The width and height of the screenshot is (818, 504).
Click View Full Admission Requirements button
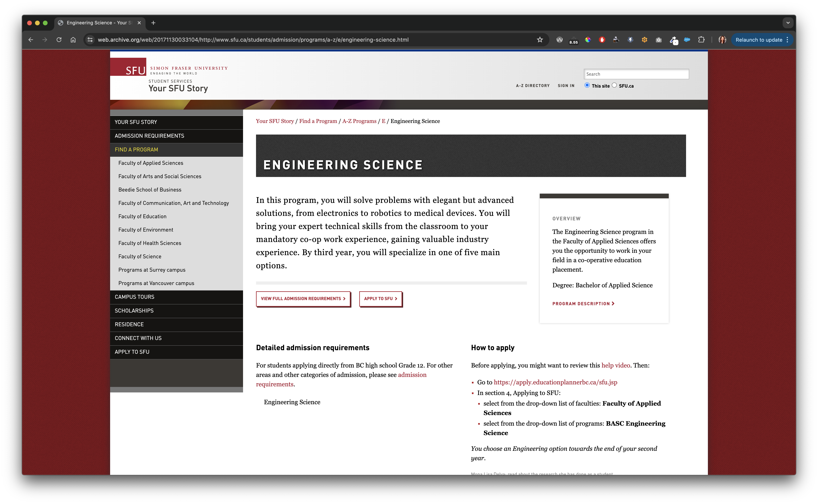point(303,299)
